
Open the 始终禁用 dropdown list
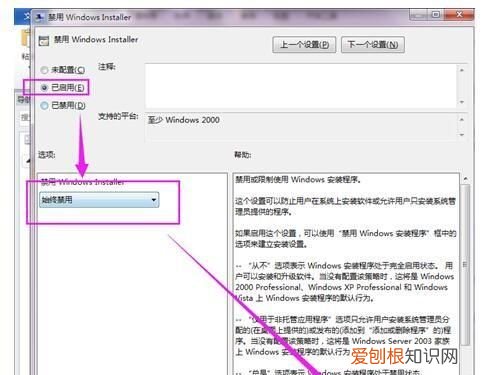click(x=99, y=200)
